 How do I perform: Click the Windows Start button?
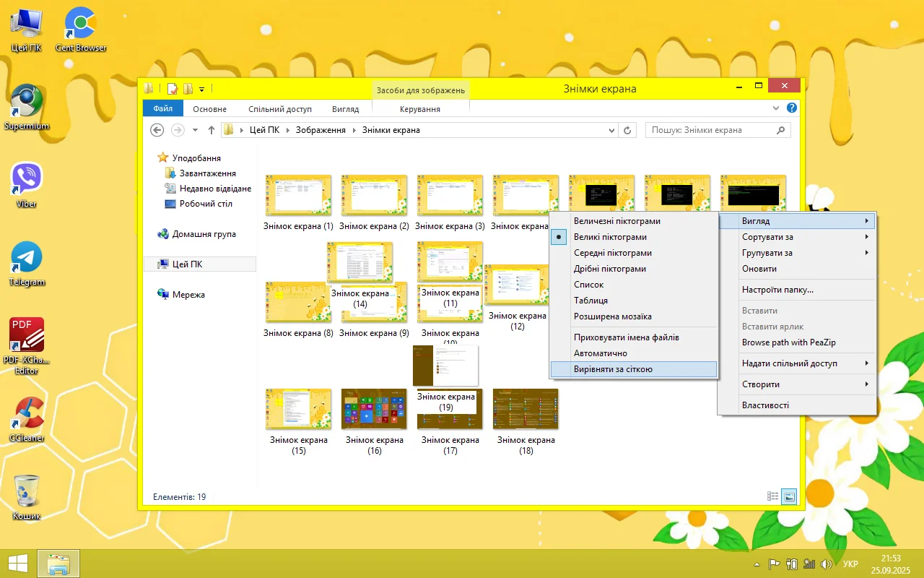coord(18,564)
